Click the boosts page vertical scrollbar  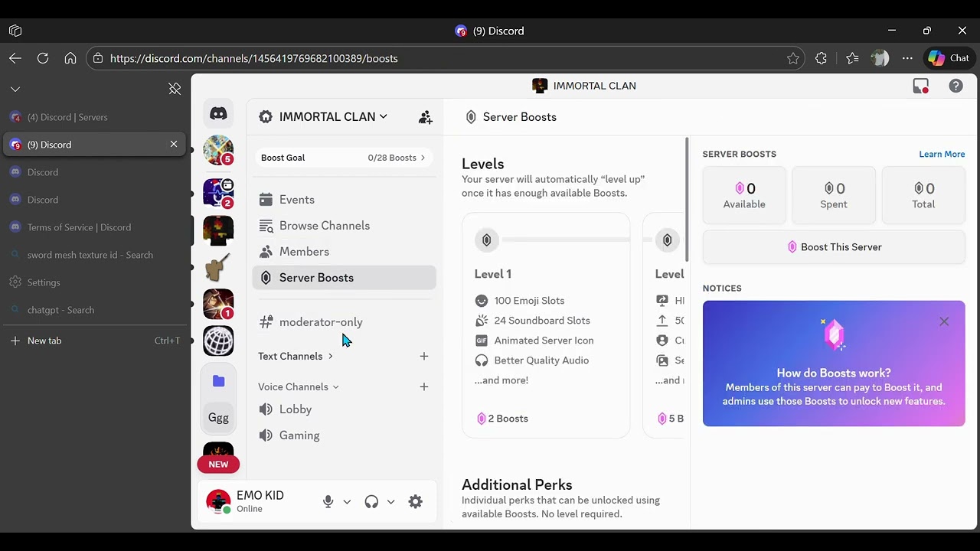pyautogui.click(x=687, y=199)
